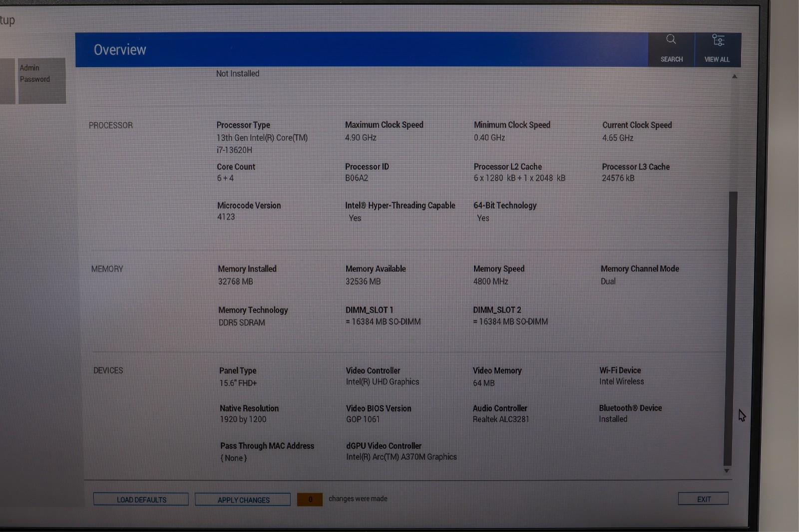Click the 1920 by 1200 value
This screenshot has height=532, width=799.
243,420
